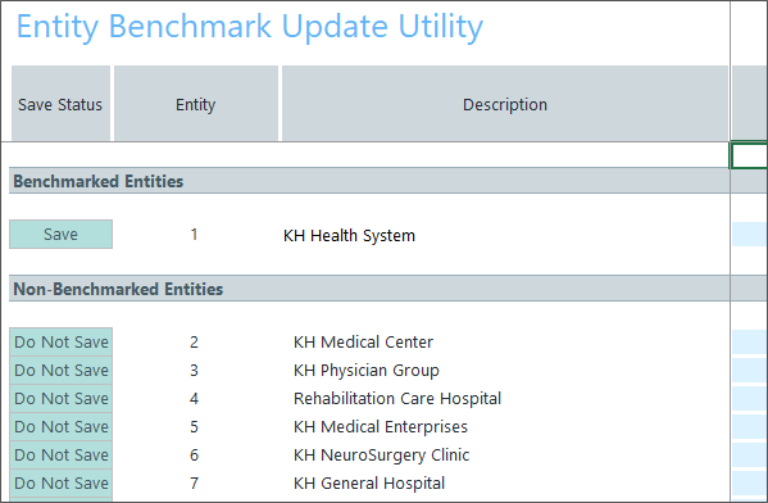Select the KH Health System description cell
The height and width of the screenshot is (503, 768).
coord(349,236)
